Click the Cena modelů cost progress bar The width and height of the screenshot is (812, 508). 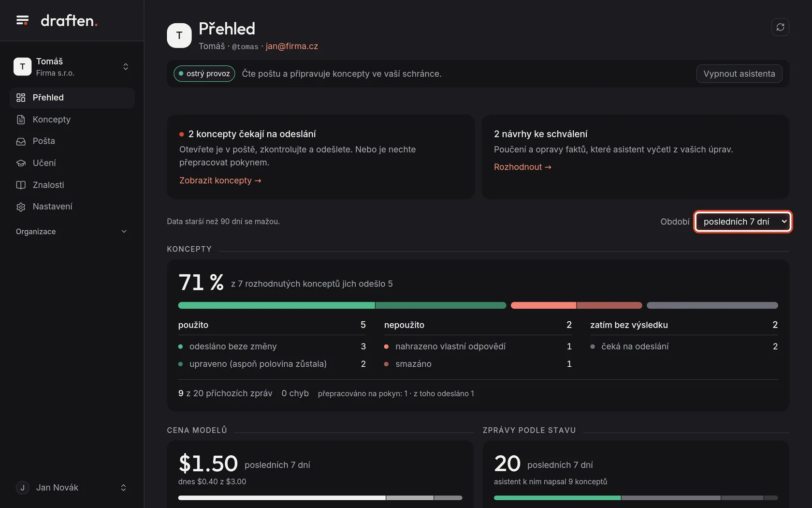(x=320, y=498)
